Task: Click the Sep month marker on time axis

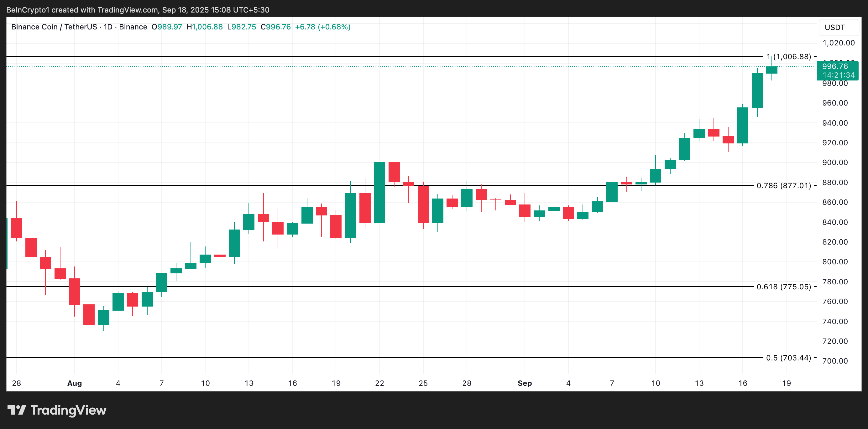Action: point(524,383)
